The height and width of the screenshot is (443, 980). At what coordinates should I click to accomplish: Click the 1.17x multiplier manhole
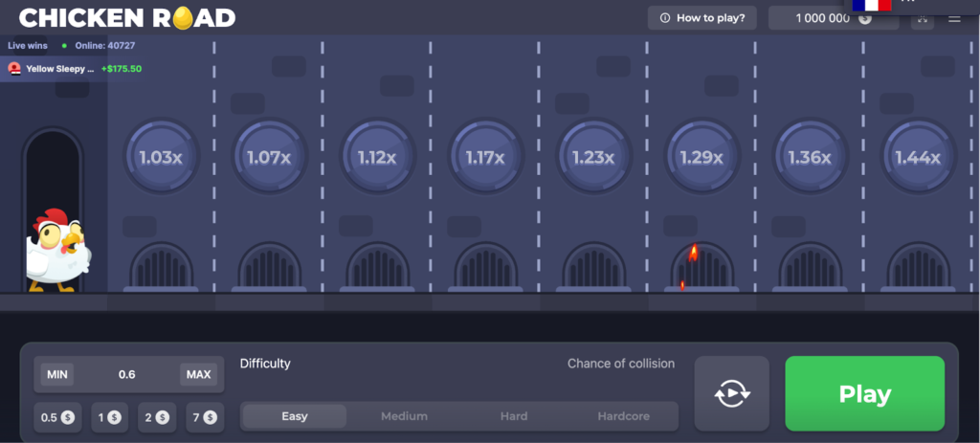(x=484, y=157)
